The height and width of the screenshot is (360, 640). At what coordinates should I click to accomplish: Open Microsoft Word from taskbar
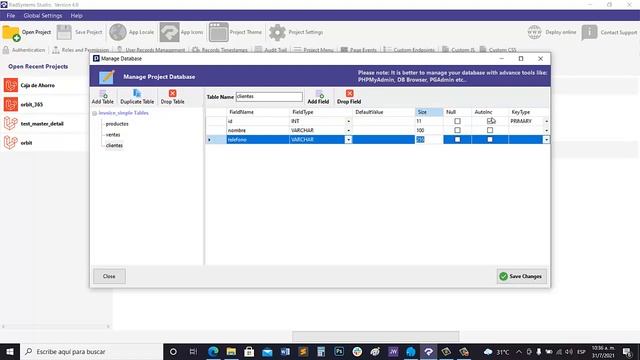click(285, 351)
